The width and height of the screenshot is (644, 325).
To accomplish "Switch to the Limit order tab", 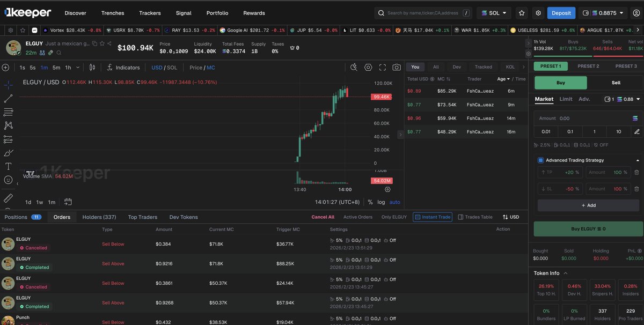I will [x=566, y=99].
